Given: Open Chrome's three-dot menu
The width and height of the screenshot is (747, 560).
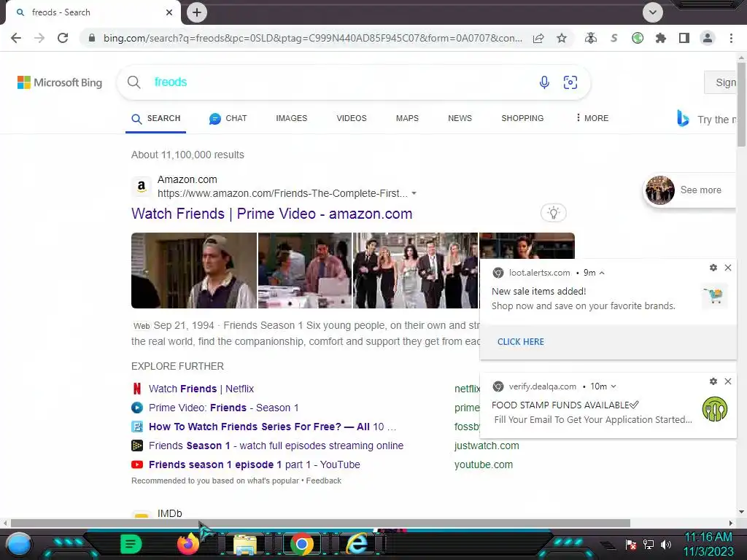Looking at the screenshot, I should pyautogui.click(x=731, y=38).
